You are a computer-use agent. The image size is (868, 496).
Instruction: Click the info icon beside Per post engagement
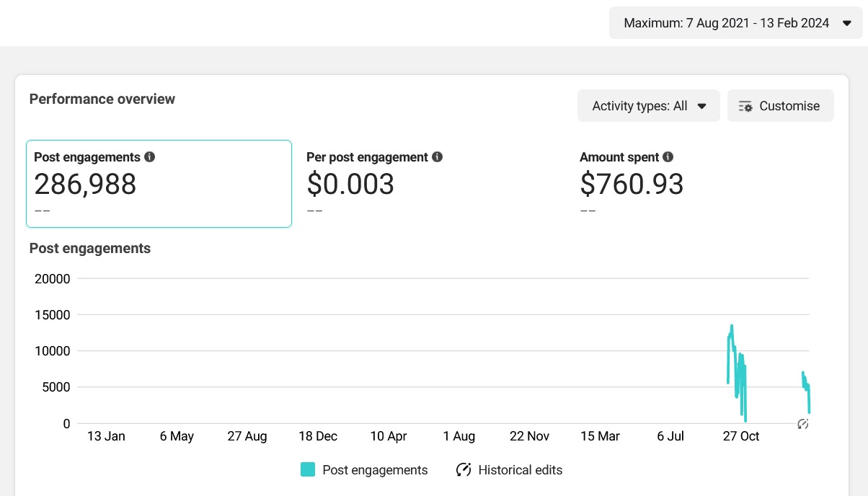point(438,157)
